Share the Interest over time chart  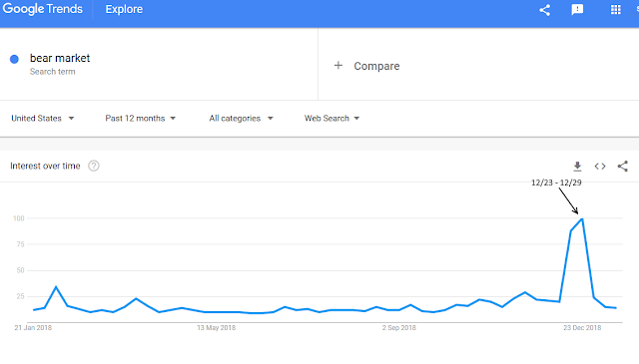pos(623,167)
